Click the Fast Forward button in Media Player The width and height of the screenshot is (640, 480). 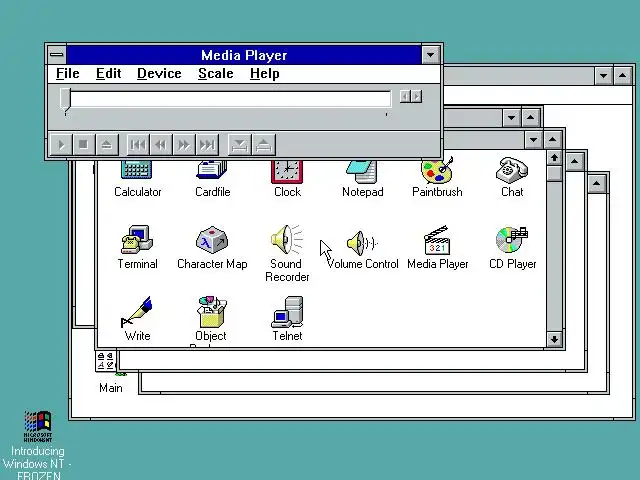click(x=184, y=144)
